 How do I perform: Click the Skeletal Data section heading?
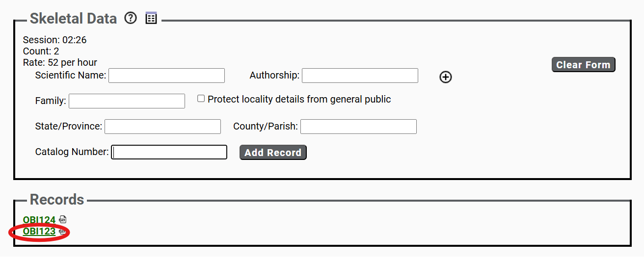coord(73,19)
